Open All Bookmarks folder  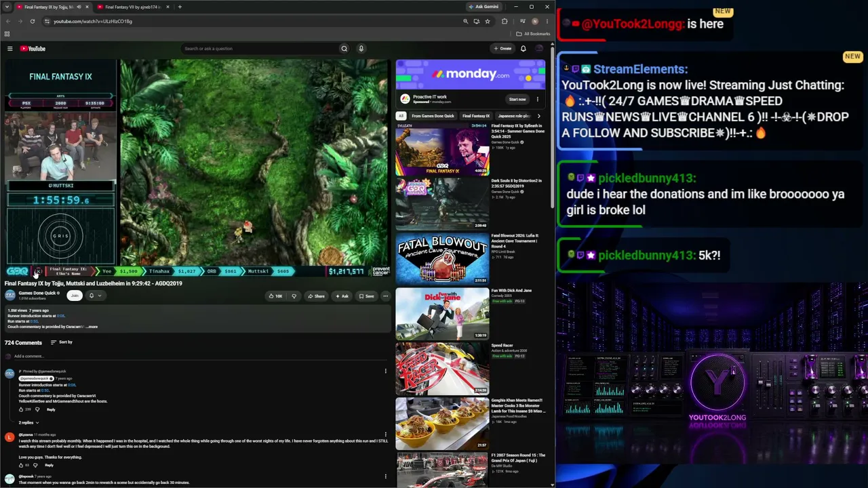coord(533,34)
